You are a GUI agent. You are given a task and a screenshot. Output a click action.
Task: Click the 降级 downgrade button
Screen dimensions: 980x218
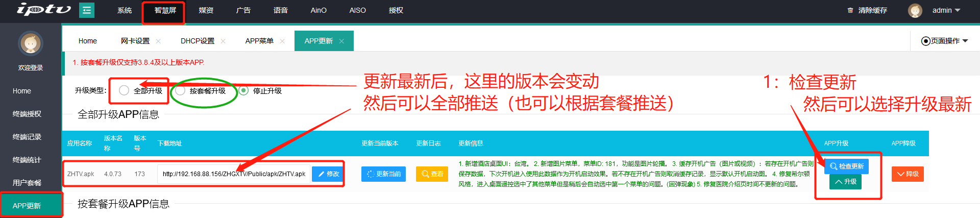tap(908, 174)
